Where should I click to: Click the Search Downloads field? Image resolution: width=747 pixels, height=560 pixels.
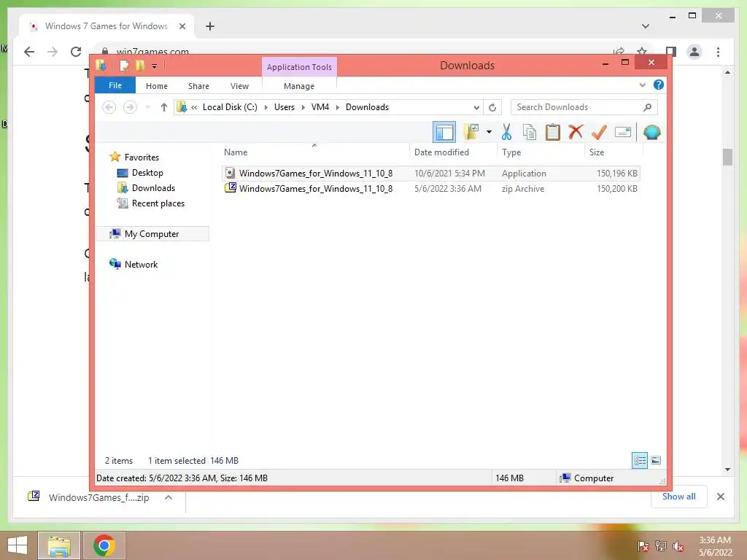point(584,107)
